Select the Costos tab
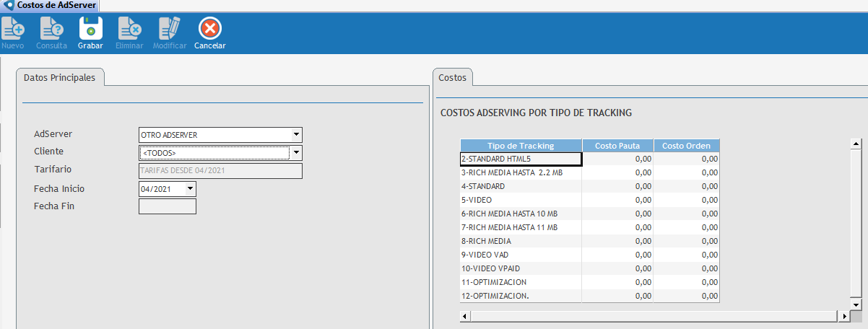This screenshot has width=868, height=329. click(x=452, y=77)
